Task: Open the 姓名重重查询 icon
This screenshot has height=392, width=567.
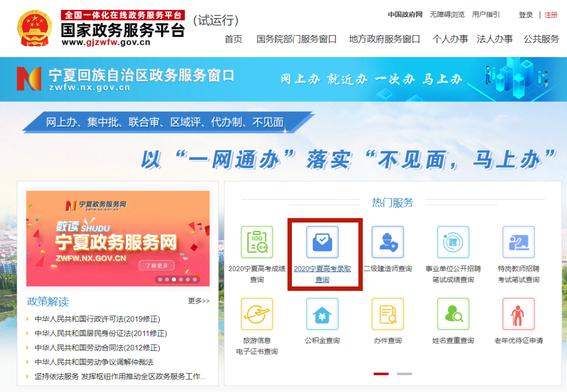Action: 453,314
